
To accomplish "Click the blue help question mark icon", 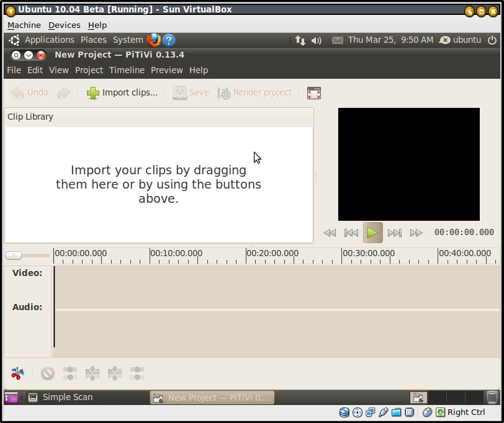I will [x=169, y=40].
